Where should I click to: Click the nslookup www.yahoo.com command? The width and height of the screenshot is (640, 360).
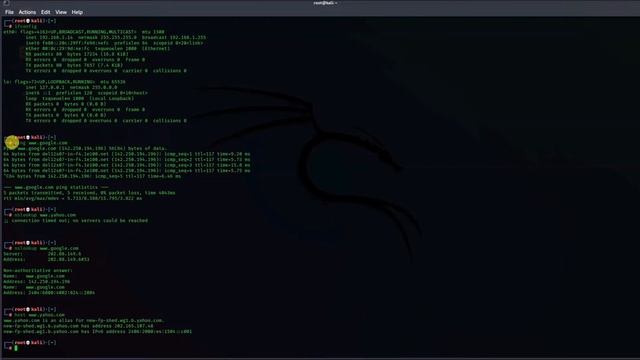tap(45, 215)
